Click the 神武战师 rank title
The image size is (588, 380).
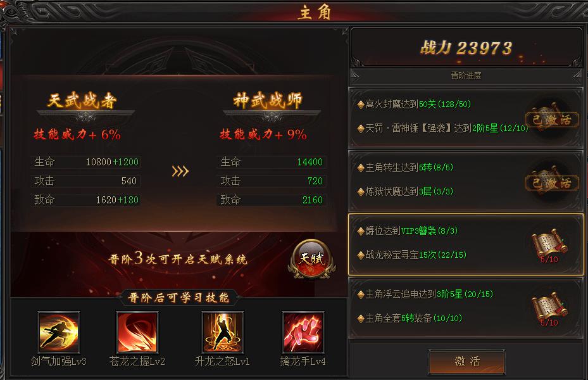(x=268, y=101)
